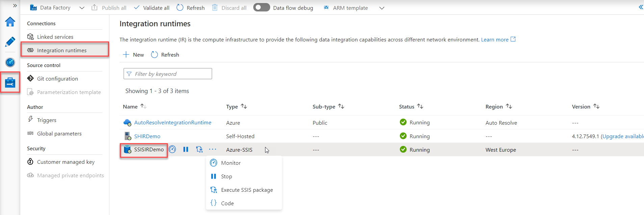
Task: Open the Manage toolbox icon in sidebar
Action: tap(10, 82)
